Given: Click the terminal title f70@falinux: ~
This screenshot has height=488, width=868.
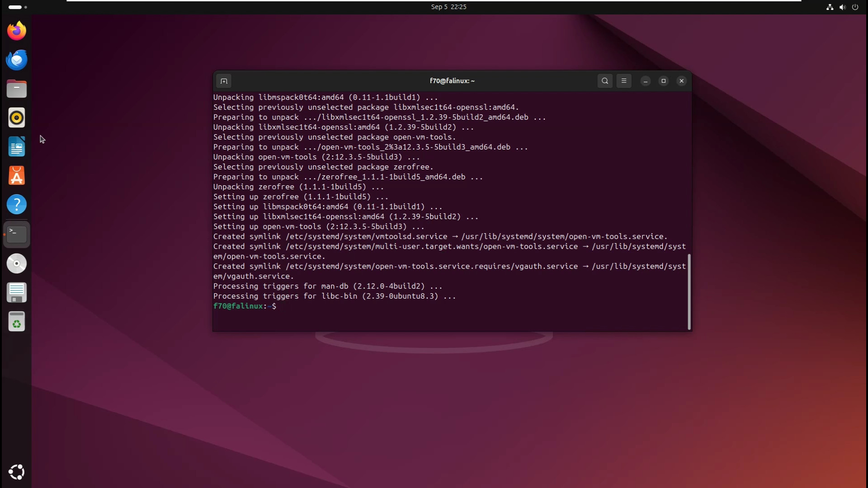Looking at the screenshot, I should 452,81.
